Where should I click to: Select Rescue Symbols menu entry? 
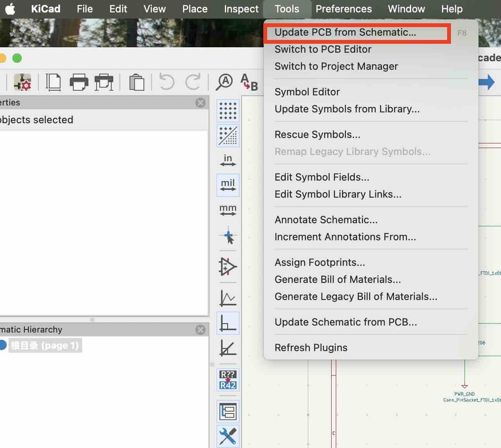click(371, 134)
